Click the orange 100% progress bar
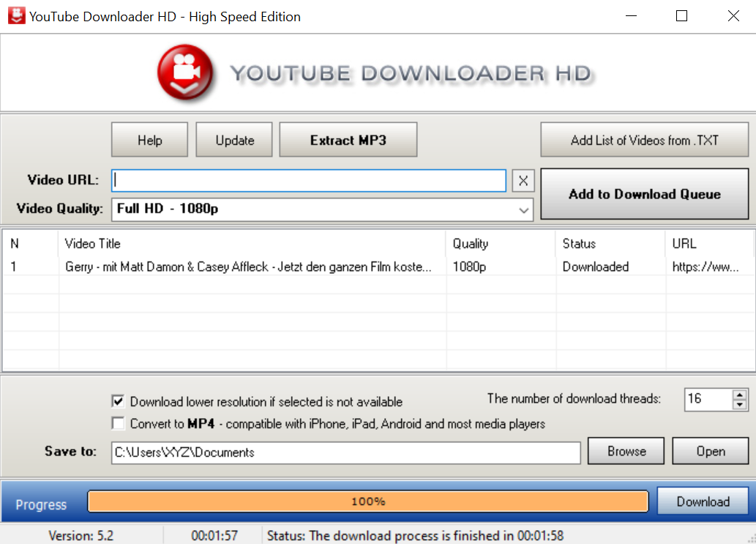Screen dimensions: 756x544 click(x=368, y=502)
